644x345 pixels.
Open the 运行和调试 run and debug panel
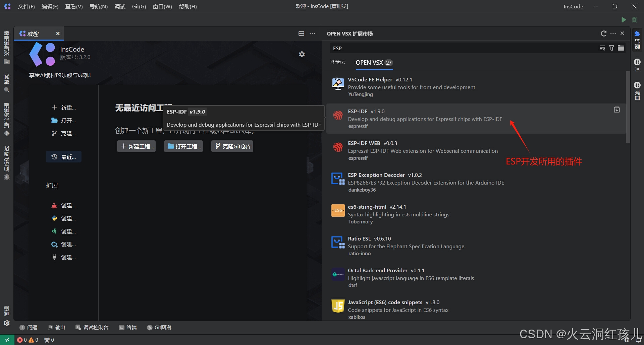tap(7, 163)
